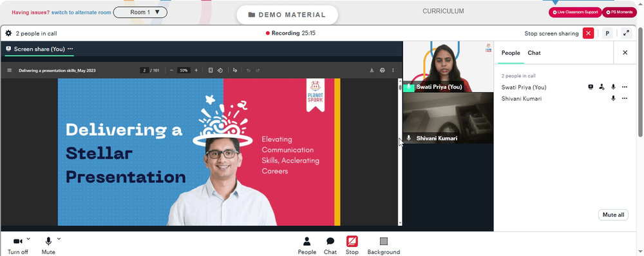Toggle microphone for Shivani Kumari in list
644x256 pixels.
point(613,99)
